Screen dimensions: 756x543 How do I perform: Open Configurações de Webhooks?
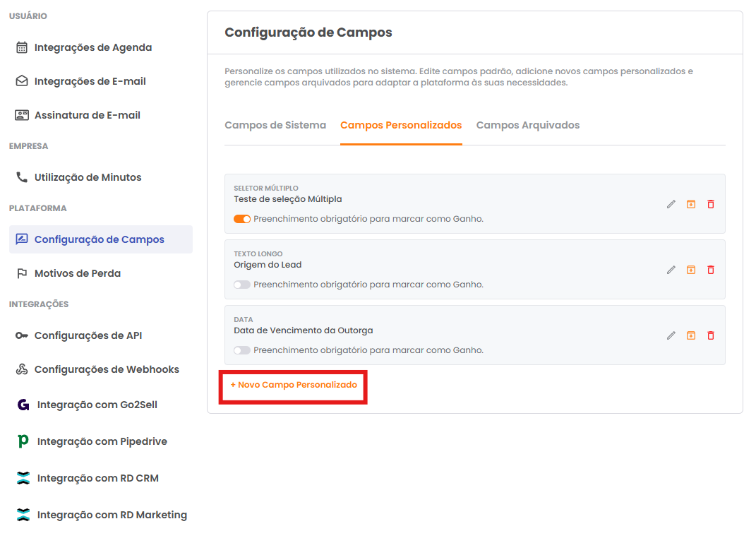point(107,369)
